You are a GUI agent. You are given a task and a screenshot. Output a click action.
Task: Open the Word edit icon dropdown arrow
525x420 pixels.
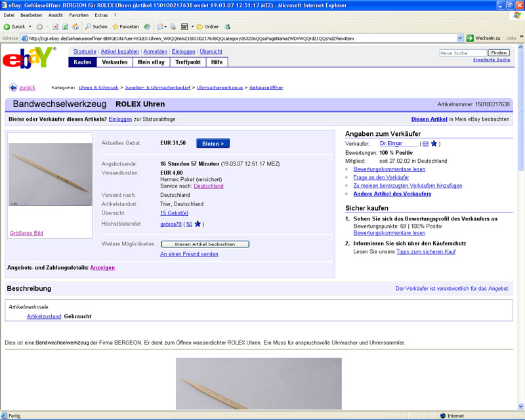click(x=192, y=27)
